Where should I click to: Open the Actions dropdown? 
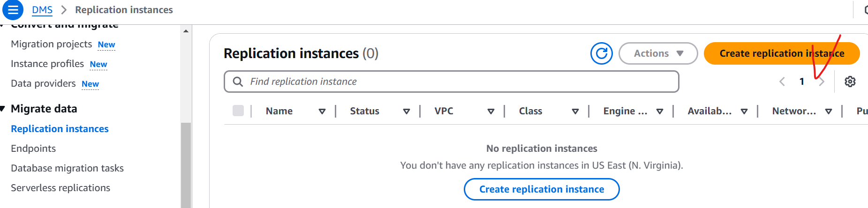658,53
